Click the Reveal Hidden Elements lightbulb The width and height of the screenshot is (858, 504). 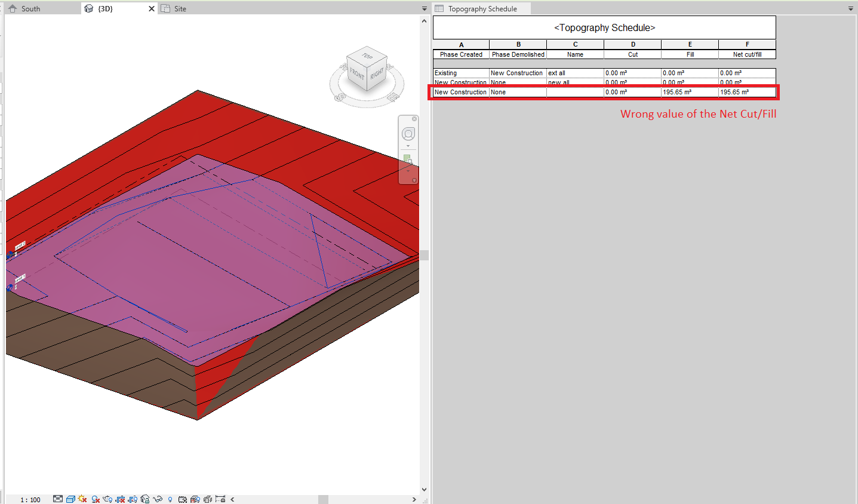pyautogui.click(x=170, y=499)
